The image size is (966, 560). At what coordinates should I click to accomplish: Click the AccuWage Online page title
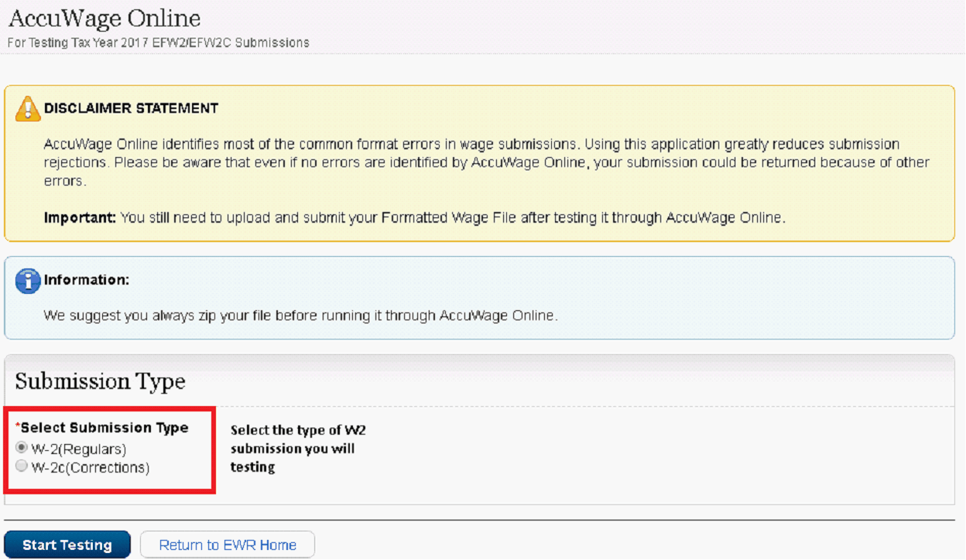click(x=104, y=19)
